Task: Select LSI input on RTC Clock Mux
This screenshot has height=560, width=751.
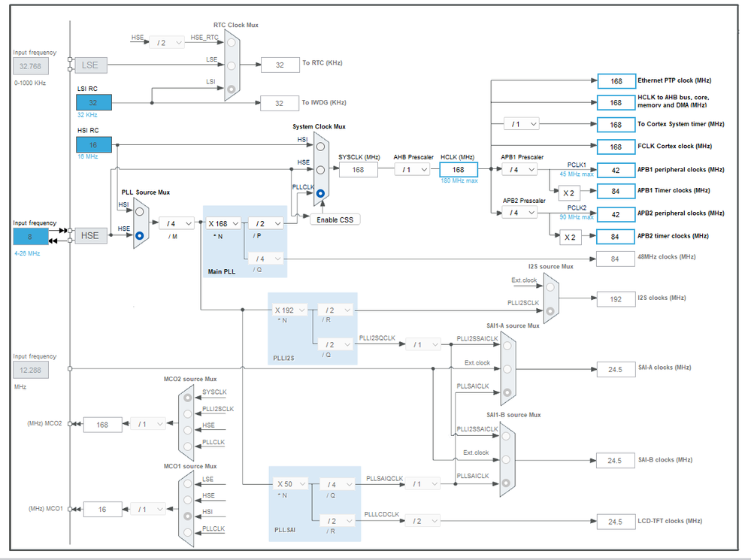Action: coord(232,89)
